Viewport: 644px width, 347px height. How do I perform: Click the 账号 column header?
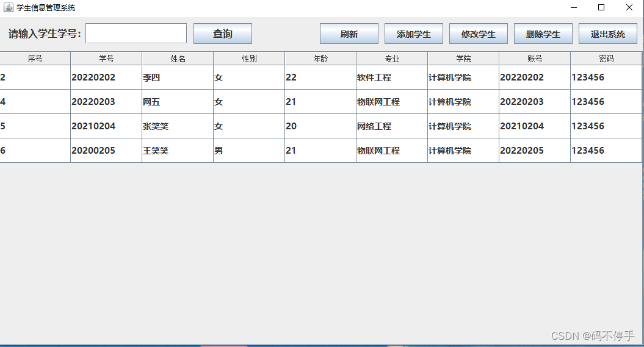tap(535, 59)
